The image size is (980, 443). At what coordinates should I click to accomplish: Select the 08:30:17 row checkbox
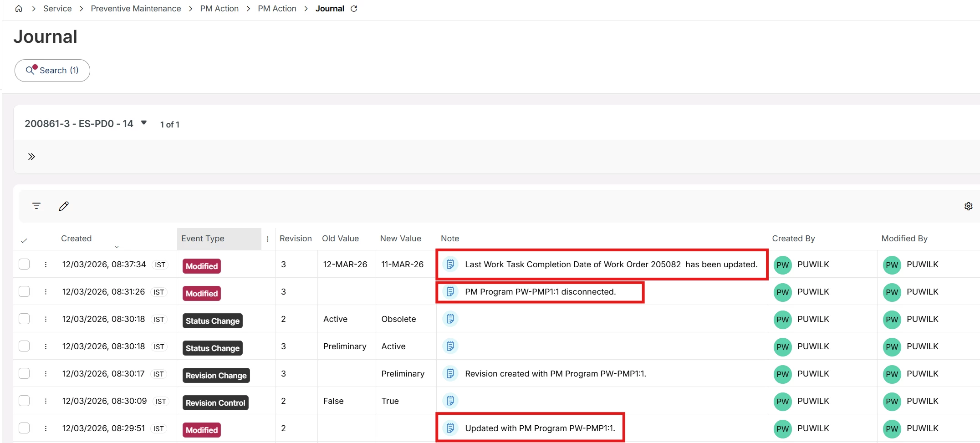(x=24, y=373)
